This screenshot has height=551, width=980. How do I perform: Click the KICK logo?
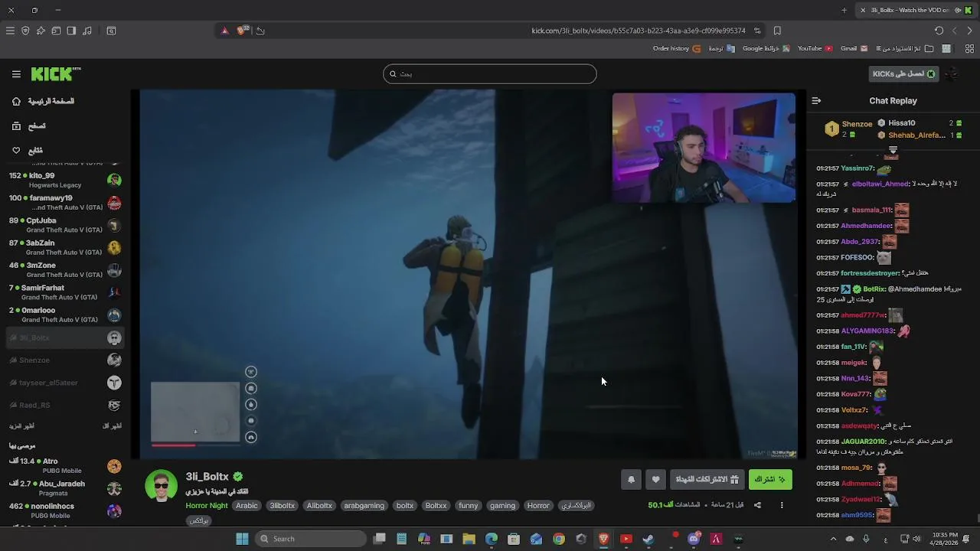point(56,74)
